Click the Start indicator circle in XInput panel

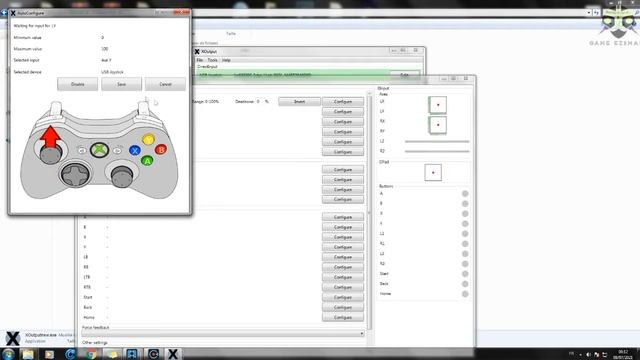coord(465,274)
